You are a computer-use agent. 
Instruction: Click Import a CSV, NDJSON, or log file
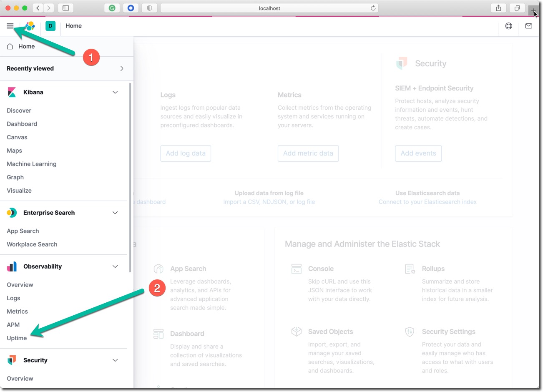point(269,202)
